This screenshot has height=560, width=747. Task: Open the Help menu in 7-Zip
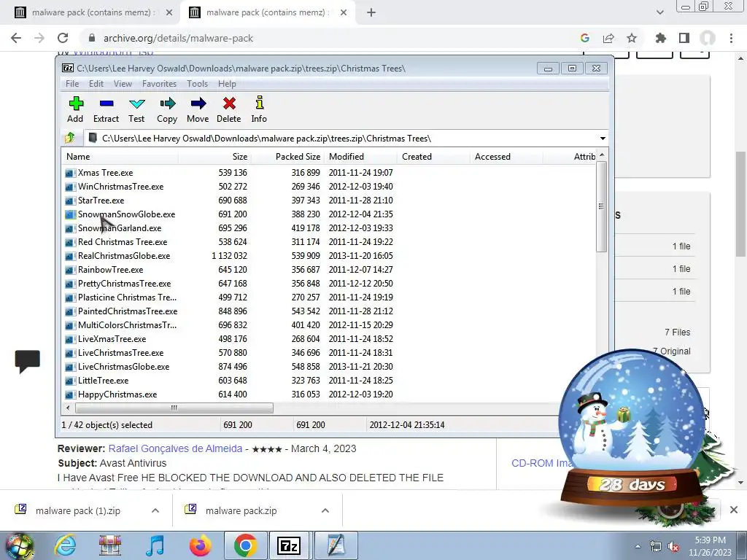click(228, 84)
